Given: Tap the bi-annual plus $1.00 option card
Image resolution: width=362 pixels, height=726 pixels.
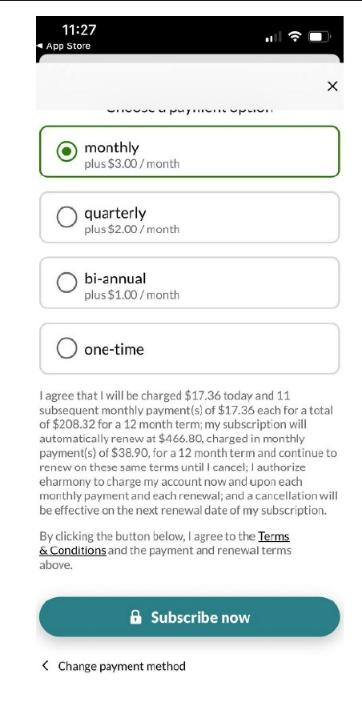Looking at the screenshot, I should tap(189, 282).
